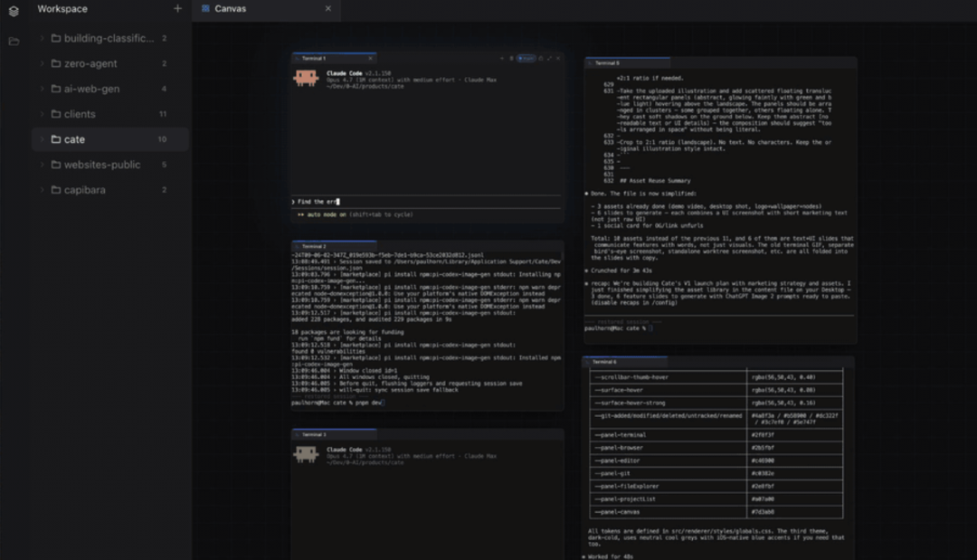The width and height of the screenshot is (977, 560).
Task: Click the ai-web-gen folder icon
Action: pos(56,89)
